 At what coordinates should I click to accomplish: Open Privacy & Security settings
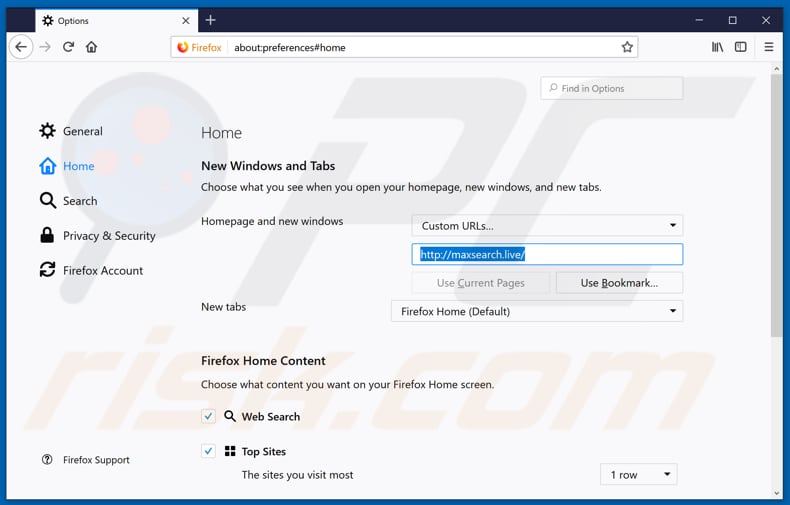click(108, 236)
